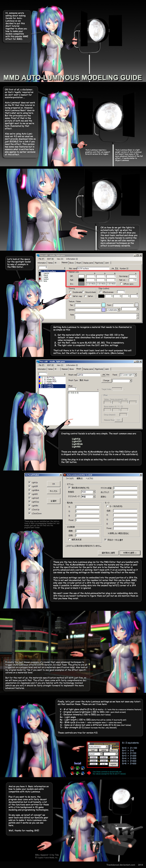Screen dimensions: 146x868
Task: Select '2 : B | shade HIDE' morph row
Action: click(x=52, y=381)
